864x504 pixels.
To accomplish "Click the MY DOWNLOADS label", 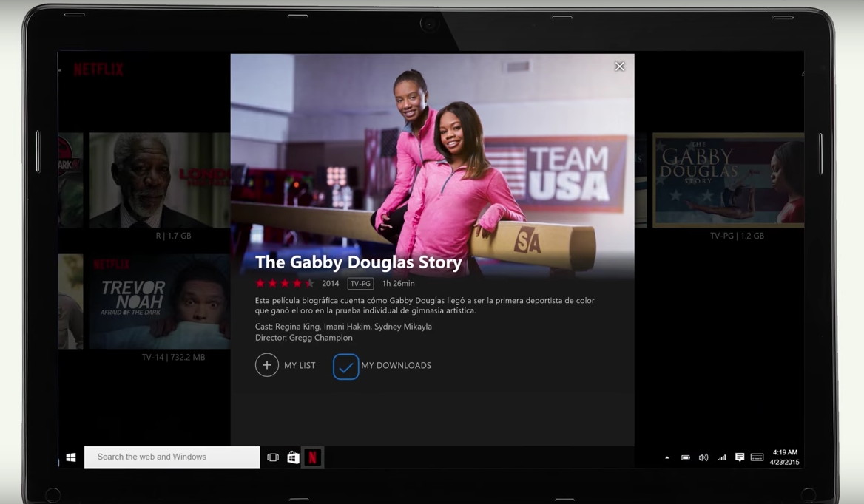I will 396,366.
